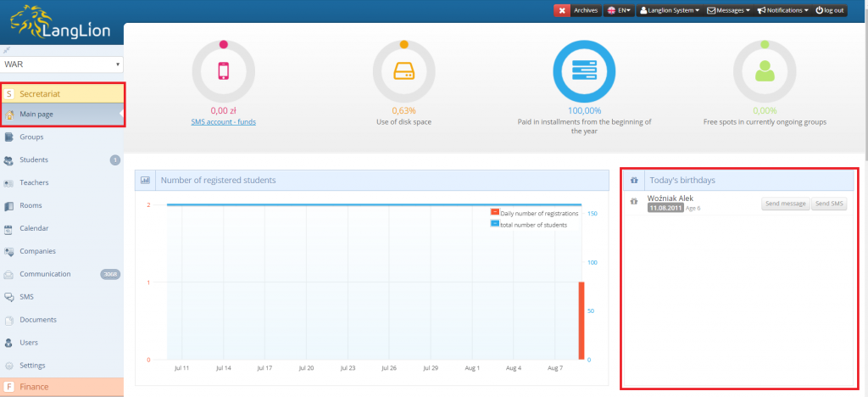Click the pin icon above school selector
This screenshot has width=868, height=397.
8,50
